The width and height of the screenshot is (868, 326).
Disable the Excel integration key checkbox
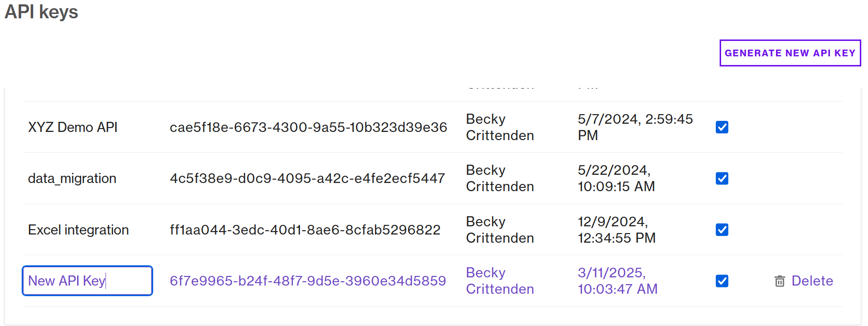click(722, 230)
